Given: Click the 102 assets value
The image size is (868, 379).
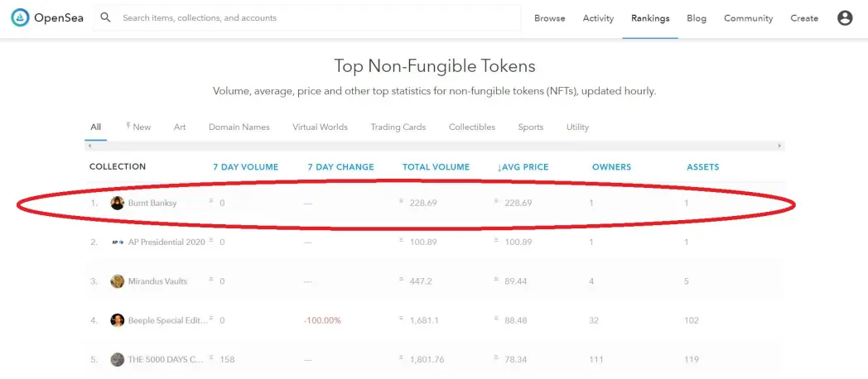Looking at the screenshot, I should coord(692,320).
